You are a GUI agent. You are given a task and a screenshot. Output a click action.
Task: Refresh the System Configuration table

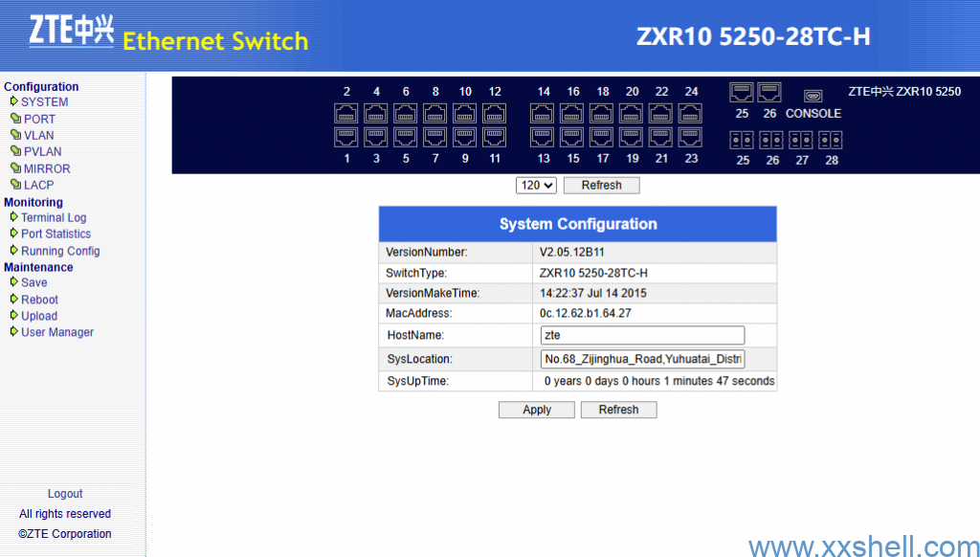coord(618,410)
